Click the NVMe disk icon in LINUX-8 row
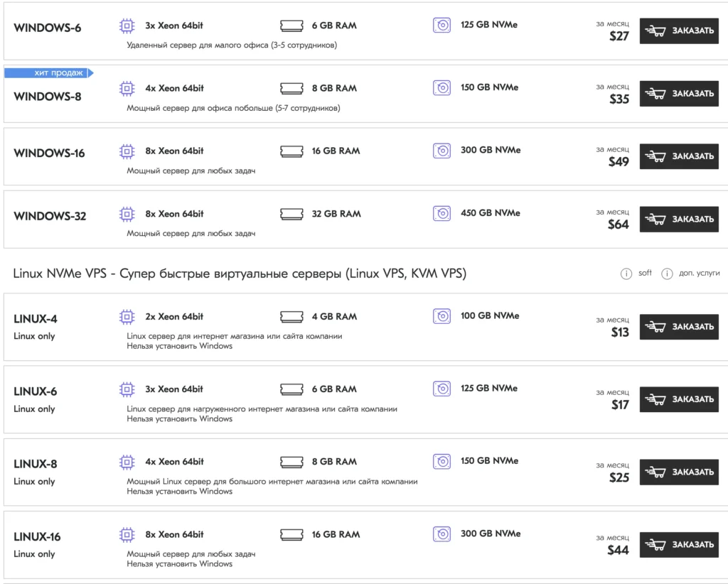The image size is (728, 584). click(x=441, y=461)
